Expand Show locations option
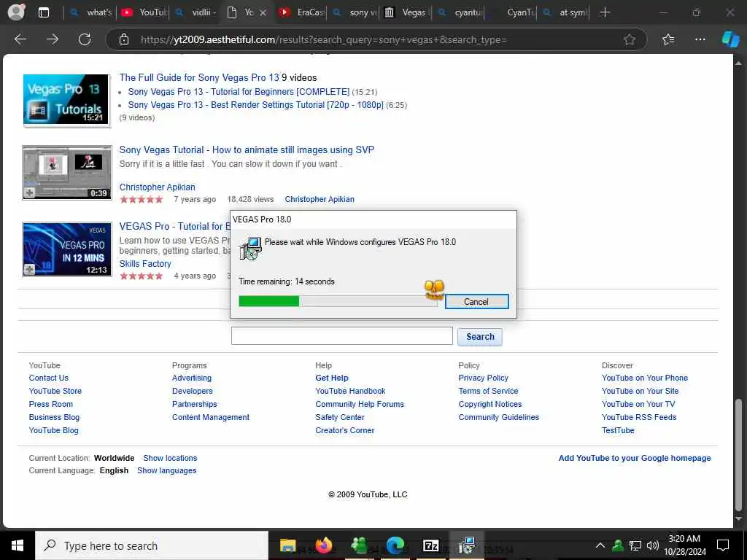 pos(170,458)
